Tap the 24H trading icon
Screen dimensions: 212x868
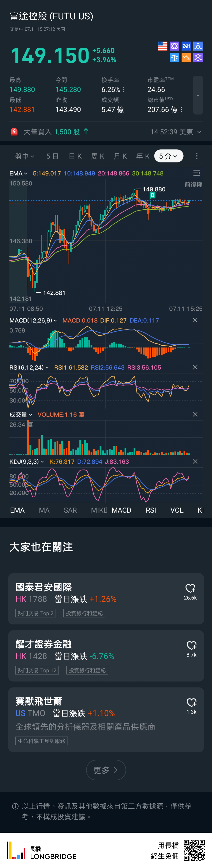[x=186, y=46]
